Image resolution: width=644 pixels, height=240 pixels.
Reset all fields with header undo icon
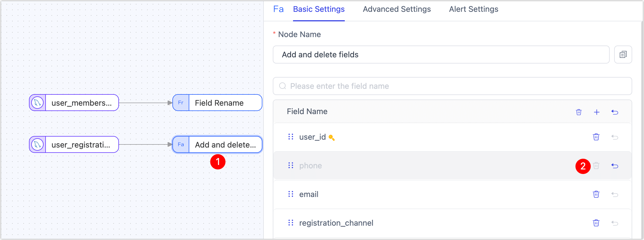coord(615,112)
